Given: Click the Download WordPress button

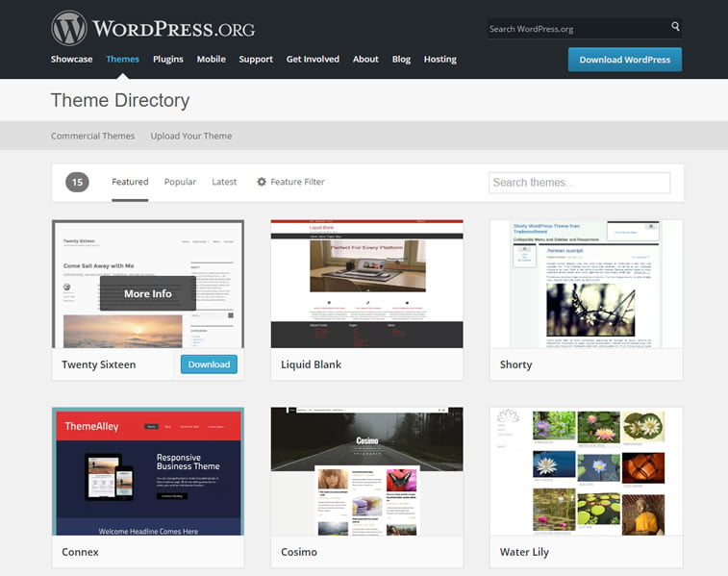Looking at the screenshot, I should 625,60.
